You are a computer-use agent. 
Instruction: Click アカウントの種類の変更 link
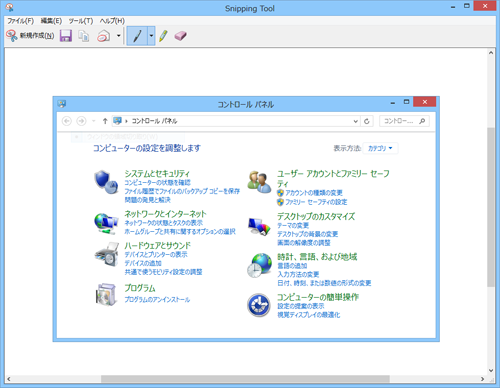(x=314, y=193)
